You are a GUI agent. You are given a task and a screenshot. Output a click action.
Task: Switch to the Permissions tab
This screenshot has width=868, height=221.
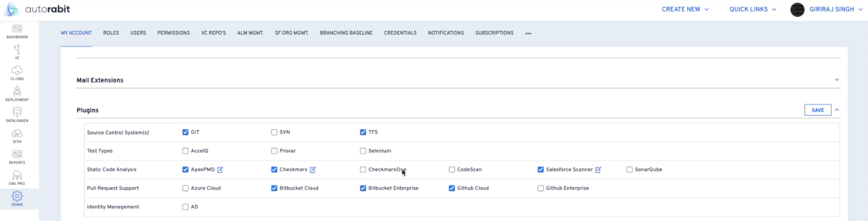pos(174,33)
